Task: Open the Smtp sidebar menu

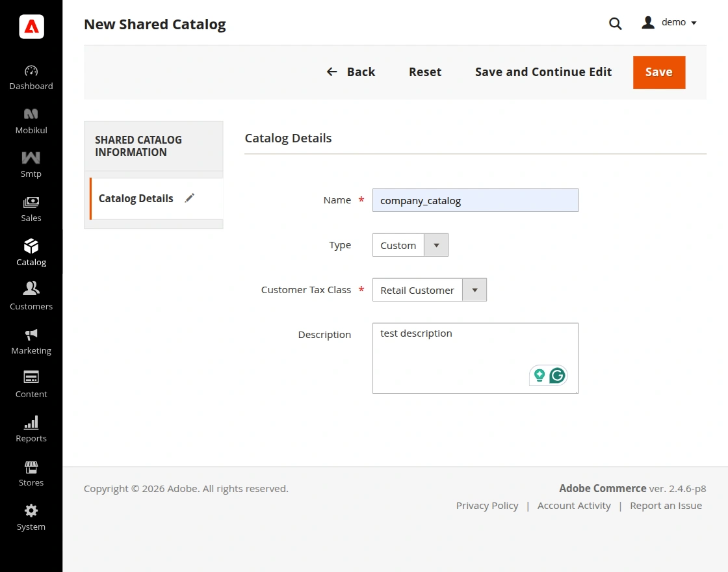Action: pos(31,165)
